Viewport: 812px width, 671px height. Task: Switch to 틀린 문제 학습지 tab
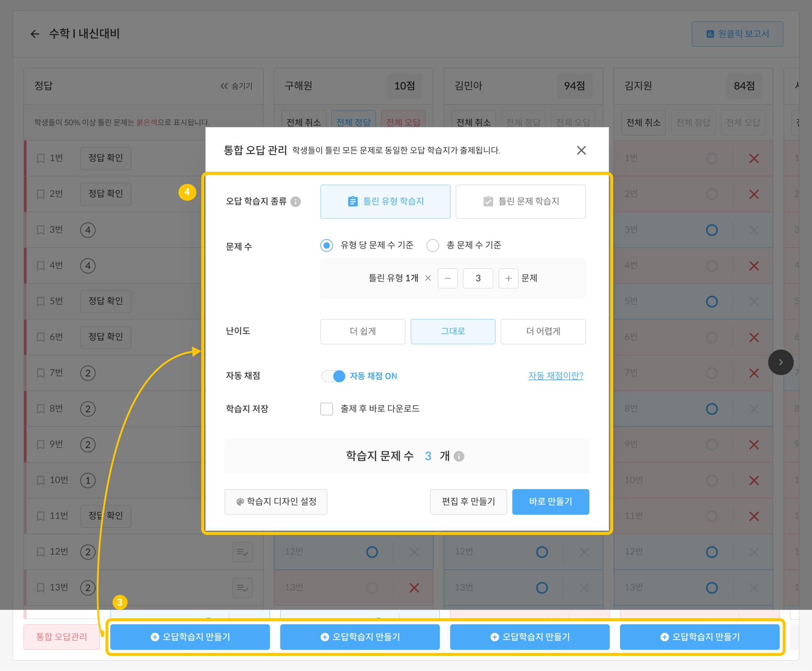pos(520,201)
